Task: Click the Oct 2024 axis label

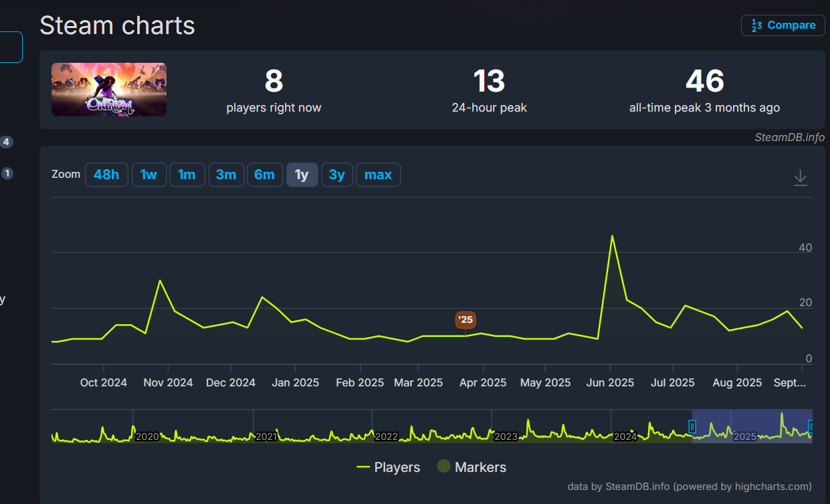Action: [x=104, y=382]
